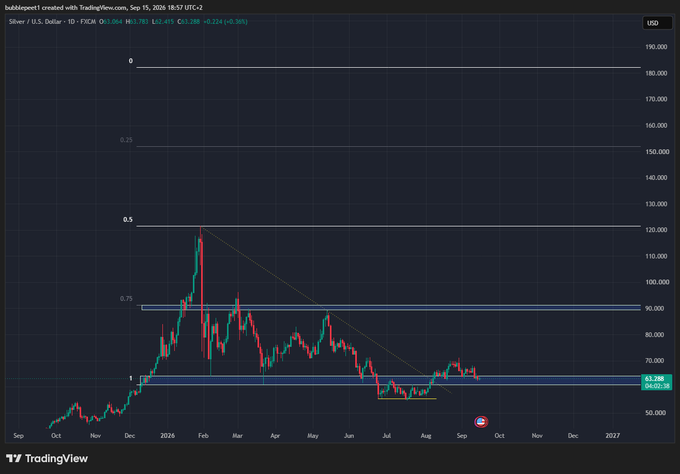Click the TradingView logo
Viewport: 680px width, 474px height.
(47, 458)
